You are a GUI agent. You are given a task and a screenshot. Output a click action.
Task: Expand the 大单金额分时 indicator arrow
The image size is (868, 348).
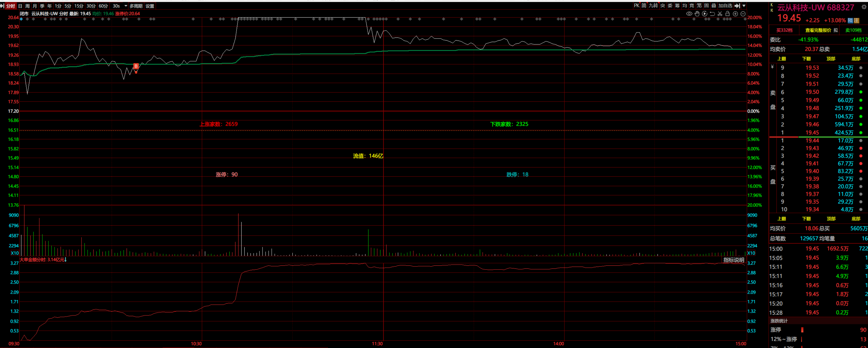66,260
